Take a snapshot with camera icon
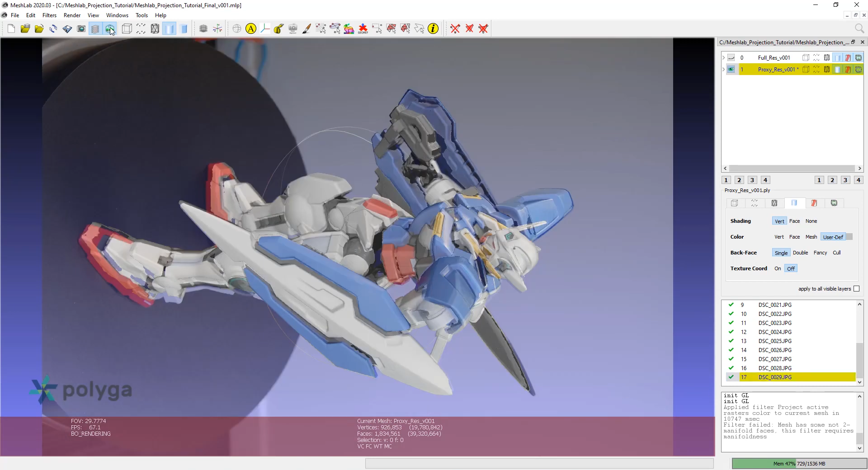Viewport: 868px width, 470px height. click(x=81, y=29)
